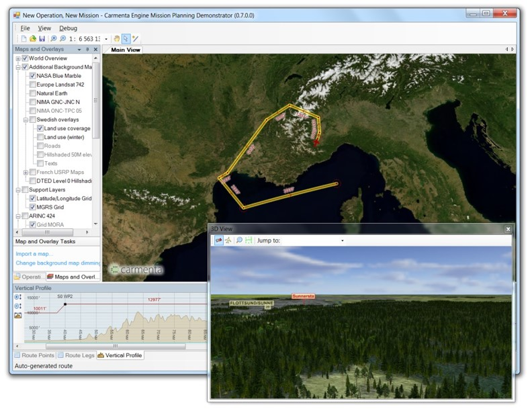Pin the Maps and Overlays panel

click(87, 50)
